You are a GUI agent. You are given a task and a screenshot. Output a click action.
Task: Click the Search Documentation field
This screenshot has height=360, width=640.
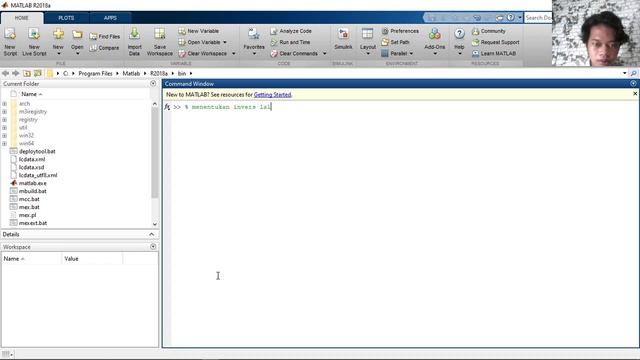[x=538, y=18]
